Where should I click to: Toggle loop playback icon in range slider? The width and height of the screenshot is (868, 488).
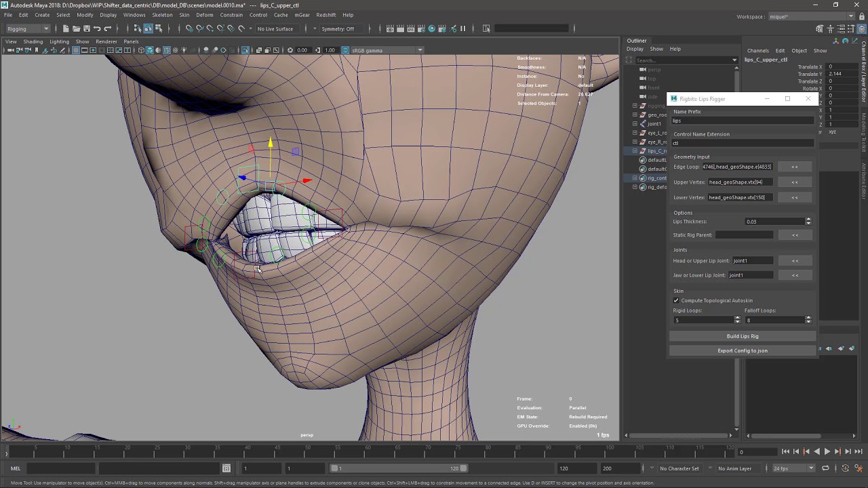825,468
